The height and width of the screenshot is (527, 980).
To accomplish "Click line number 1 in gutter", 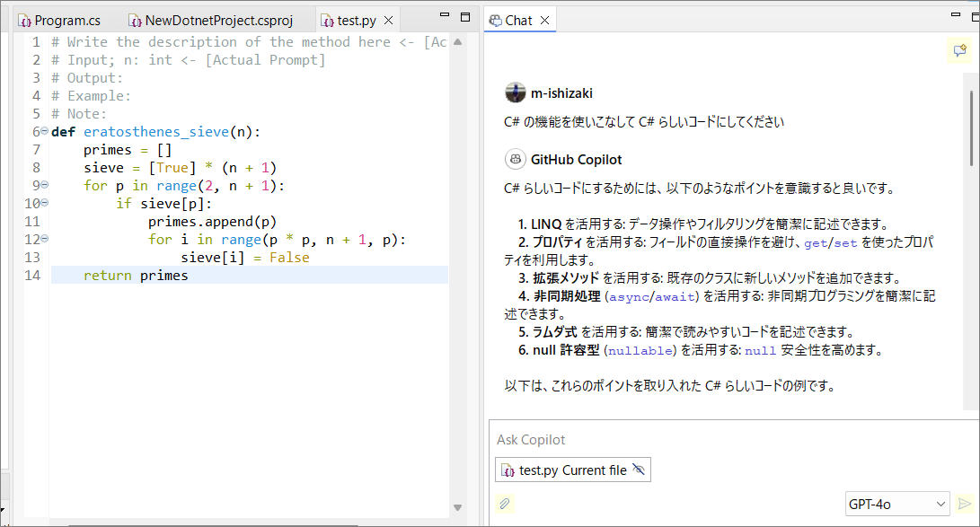I will 36,42.
